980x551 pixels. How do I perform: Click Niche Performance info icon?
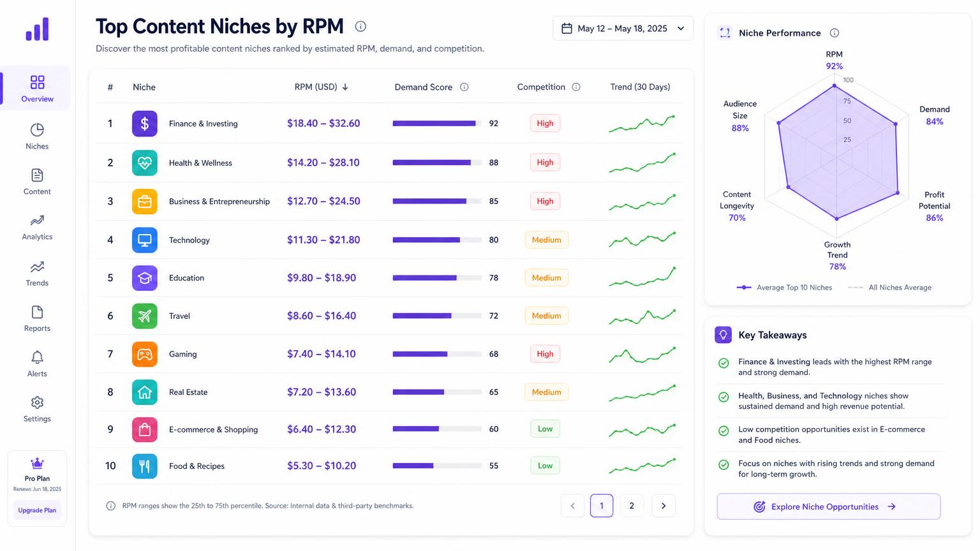pos(834,33)
